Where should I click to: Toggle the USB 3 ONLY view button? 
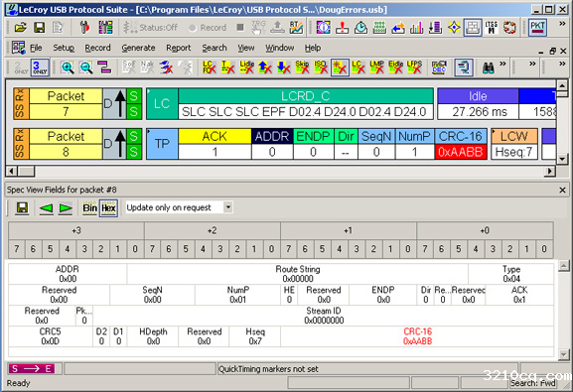(x=40, y=67)
